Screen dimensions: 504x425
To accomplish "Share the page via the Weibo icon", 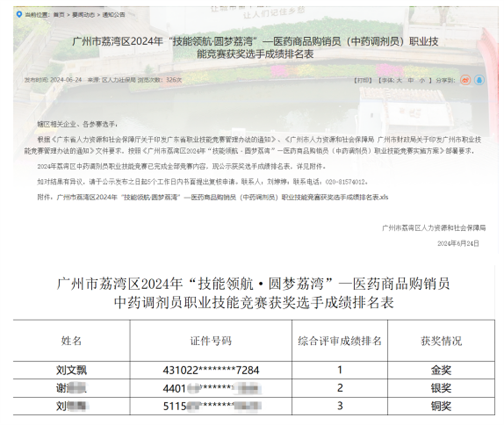I will click(465, 80).
